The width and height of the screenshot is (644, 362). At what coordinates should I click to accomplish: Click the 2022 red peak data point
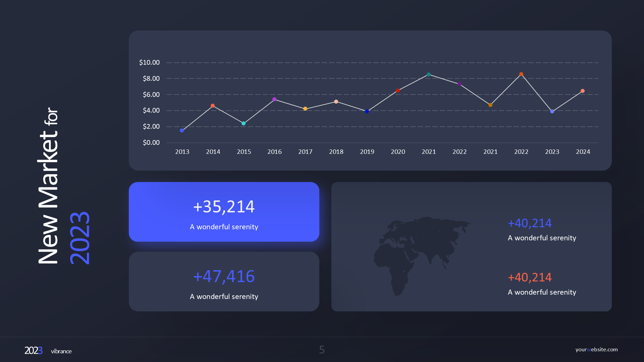coord(521,74)
